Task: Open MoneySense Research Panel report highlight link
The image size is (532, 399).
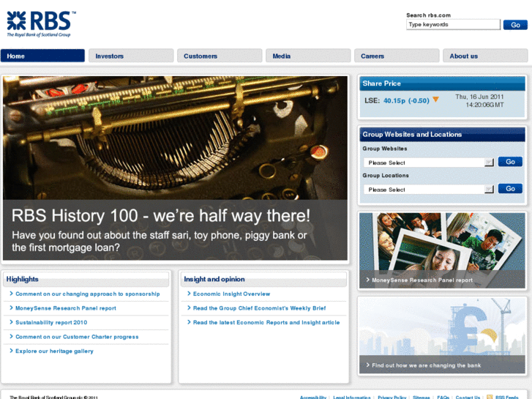Action: [x=66, y=308]
